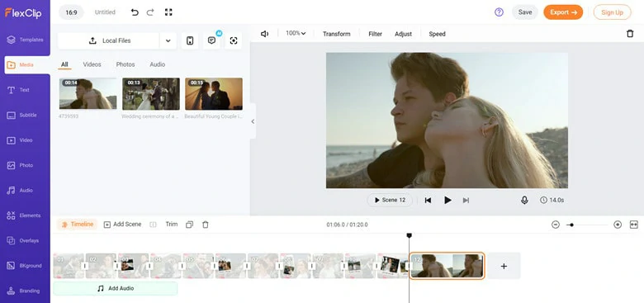Edit the Untitled project name
This screenshot has width=644, height=303.
pyautogui.click(x=105, y=12)
